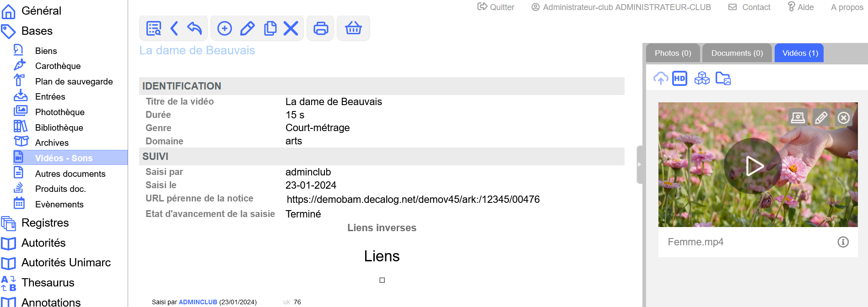868x307 pixels.
Task: Switch to the Photos (0) tab
Action: pos(673,53)
